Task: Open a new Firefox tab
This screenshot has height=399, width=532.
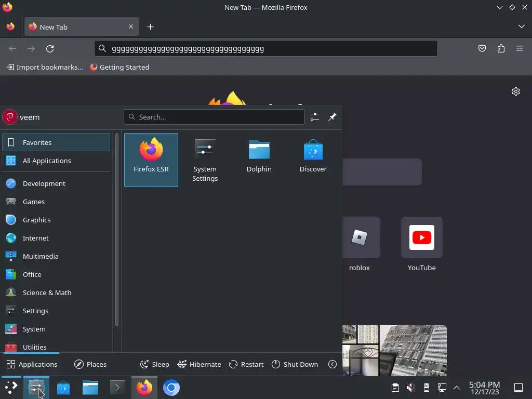Action: (150, 27)
